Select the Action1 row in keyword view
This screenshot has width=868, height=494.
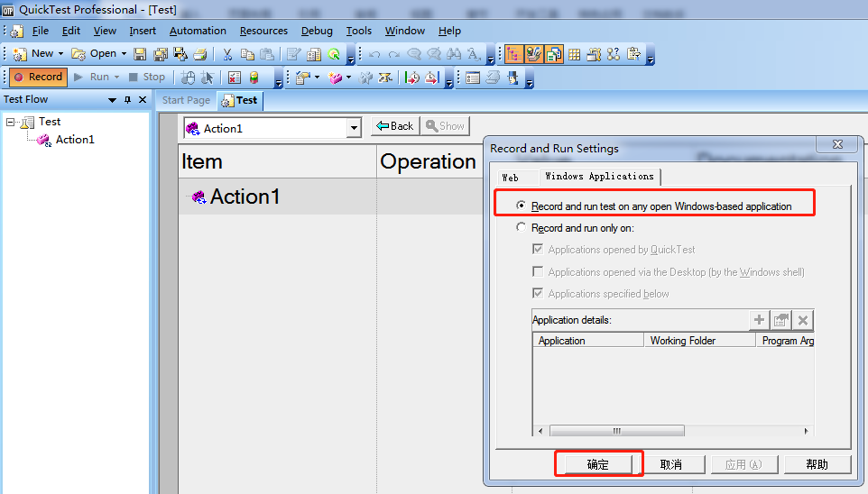[x=330, y=197]
